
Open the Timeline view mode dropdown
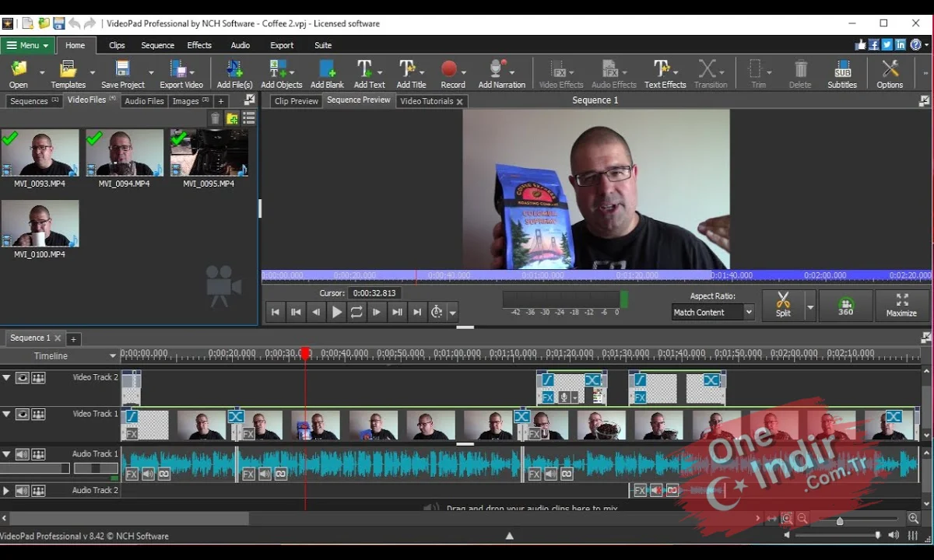pos(113,356)
